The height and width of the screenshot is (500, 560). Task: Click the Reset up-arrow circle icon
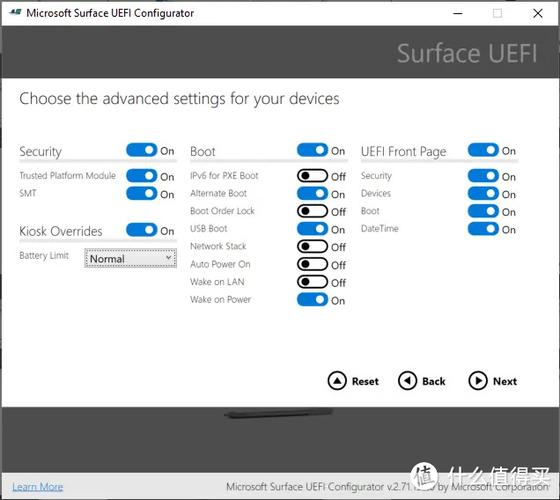click(x=337, y=381)
